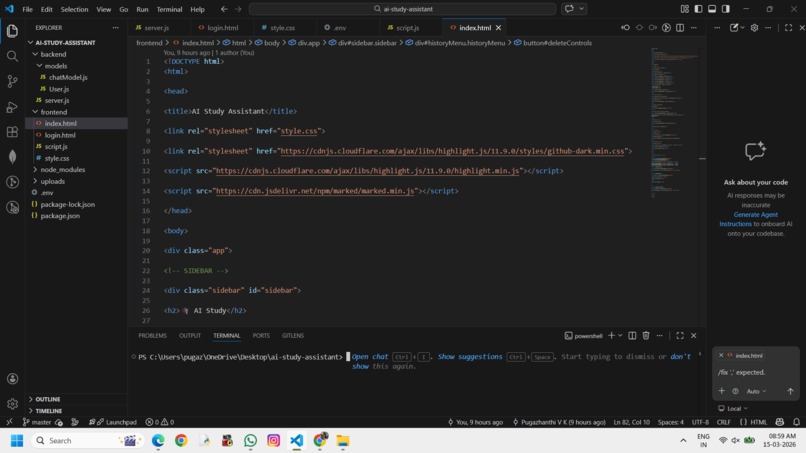Viewport: 806px width, 453px height.
Task: Open the MongoDB leaf icon view
Action: pos(12,157)
